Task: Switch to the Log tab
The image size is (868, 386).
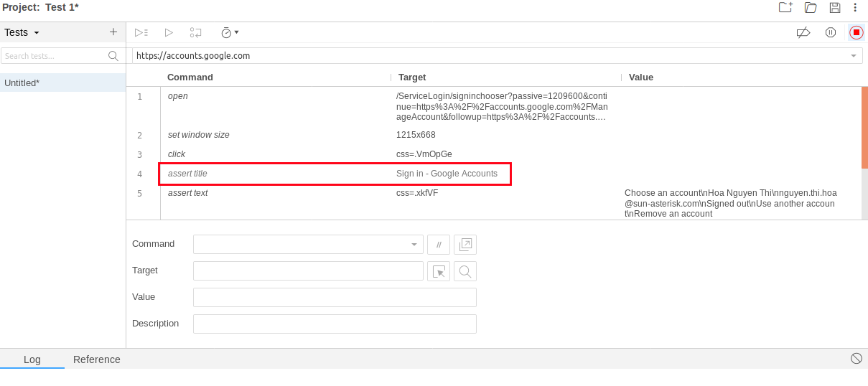Action: (32, 359)
